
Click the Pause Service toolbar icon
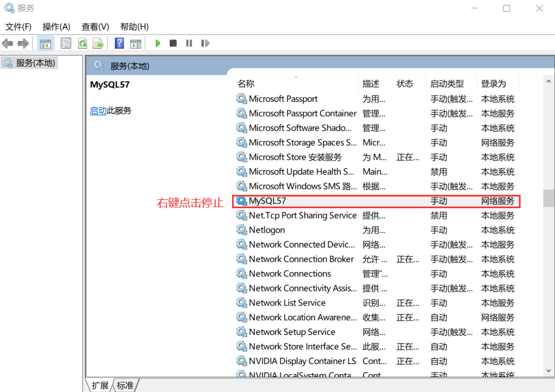[x=189, y=43]
